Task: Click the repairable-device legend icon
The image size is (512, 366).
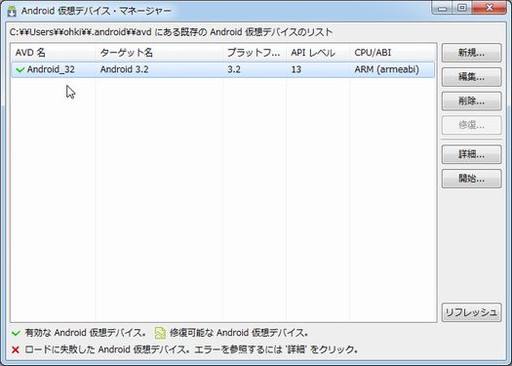Action: click(160, 333)
